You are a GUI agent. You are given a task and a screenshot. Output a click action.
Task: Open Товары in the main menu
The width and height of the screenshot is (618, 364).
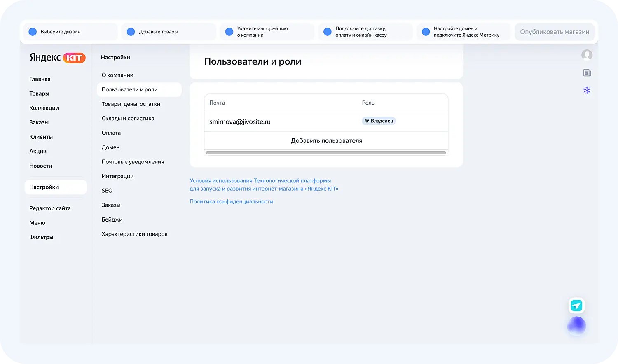pyautogui.click(x=39, y=93)
